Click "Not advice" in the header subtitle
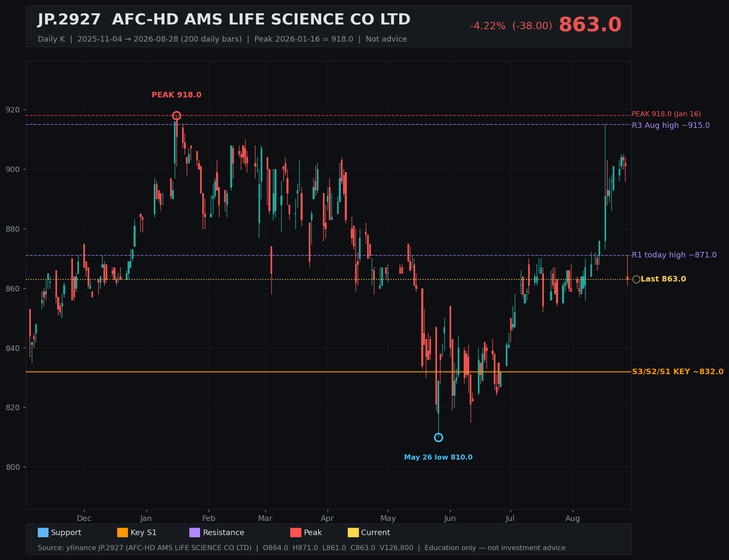The image size is (729, 560). [x=386, y=39]
